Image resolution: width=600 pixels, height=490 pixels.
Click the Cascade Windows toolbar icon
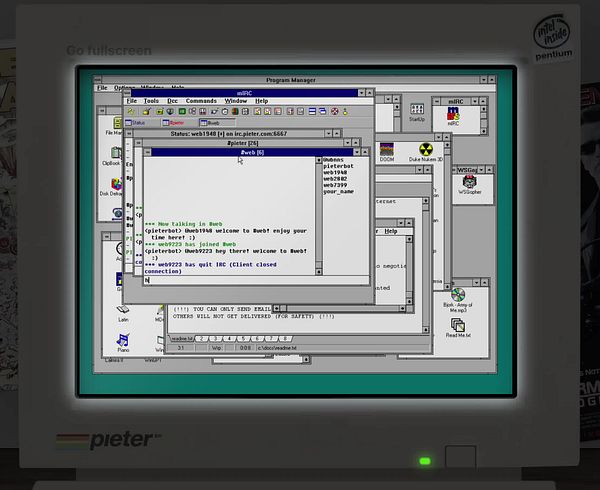323,112
